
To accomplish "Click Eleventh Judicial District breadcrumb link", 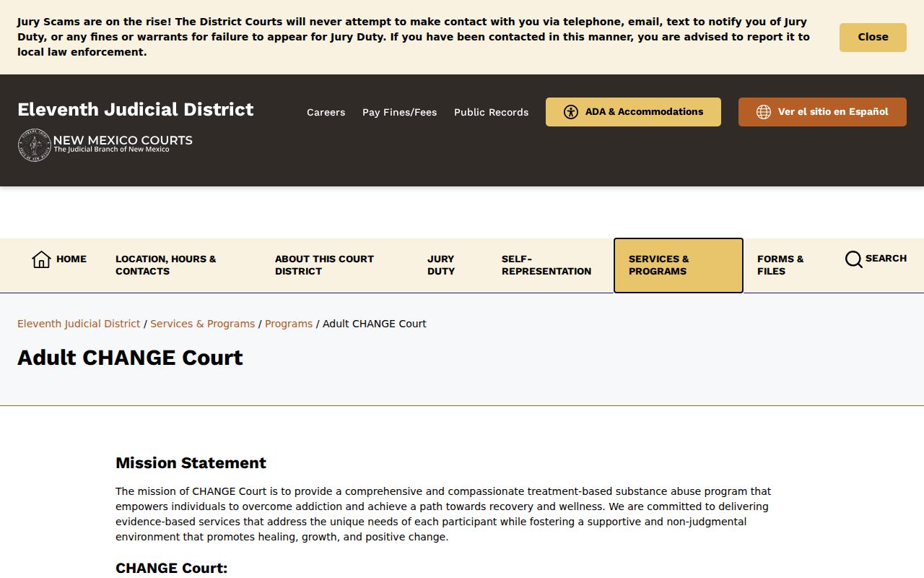I will point(79,324).
